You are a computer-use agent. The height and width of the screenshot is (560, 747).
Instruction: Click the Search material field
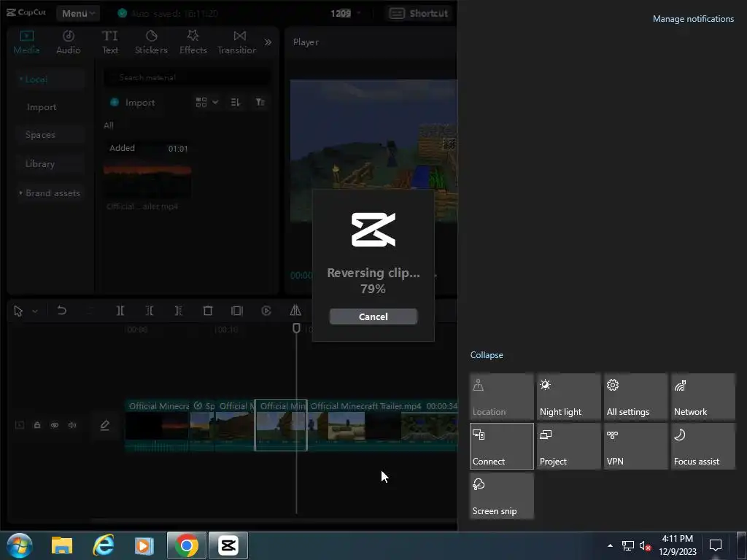click(187, 77)
